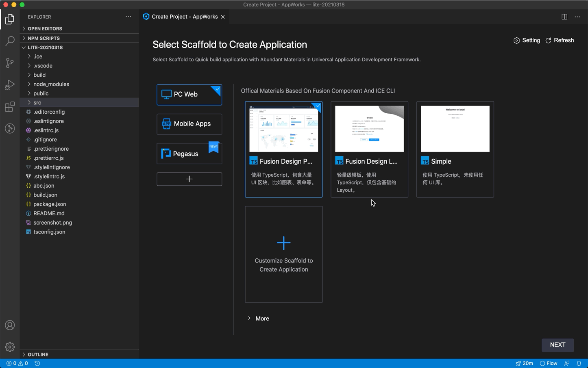The image size is (588, 368).
Task: Click NEXT to continue project creation
Action: point(558,345)
